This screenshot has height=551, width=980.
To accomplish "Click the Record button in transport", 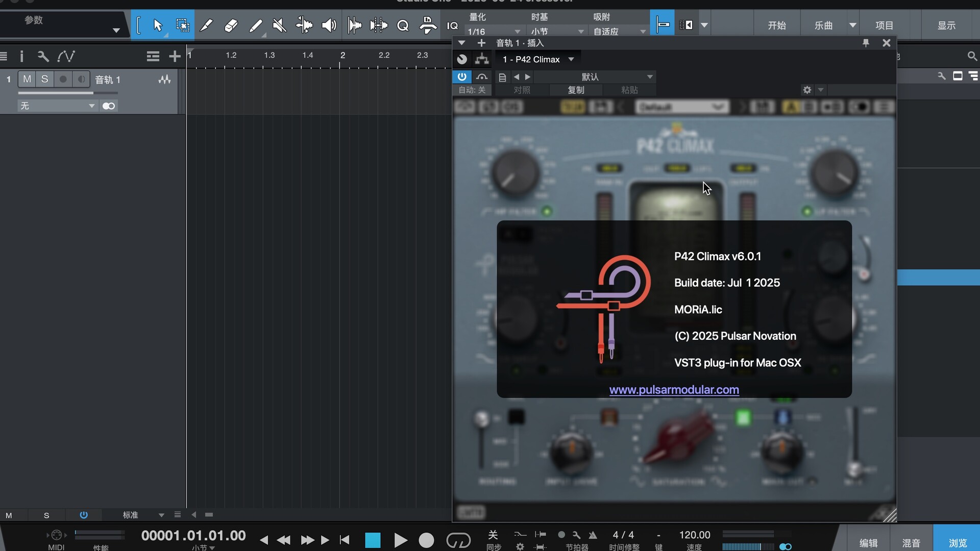I will [426, 540].
